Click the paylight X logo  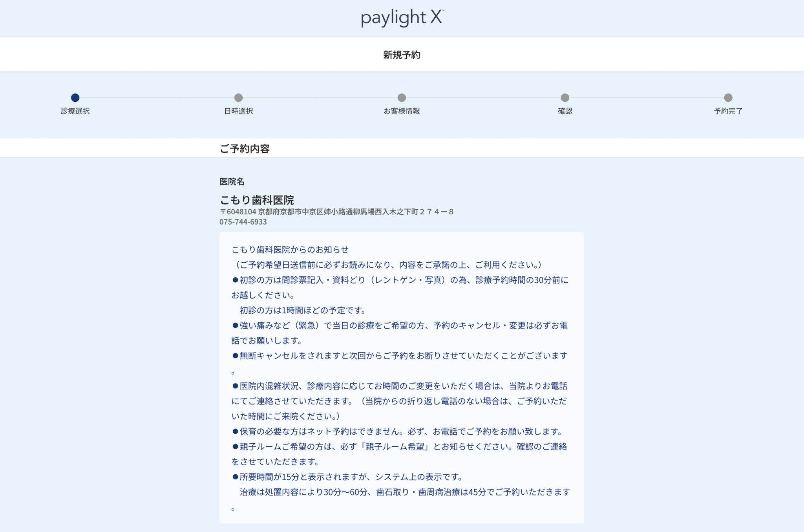coord(402,18)
